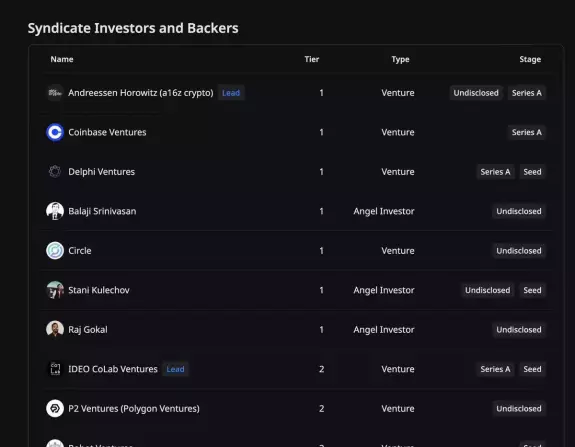
Task: Click Angel Investor type for Raj Gokal
Action: (384, 330)
